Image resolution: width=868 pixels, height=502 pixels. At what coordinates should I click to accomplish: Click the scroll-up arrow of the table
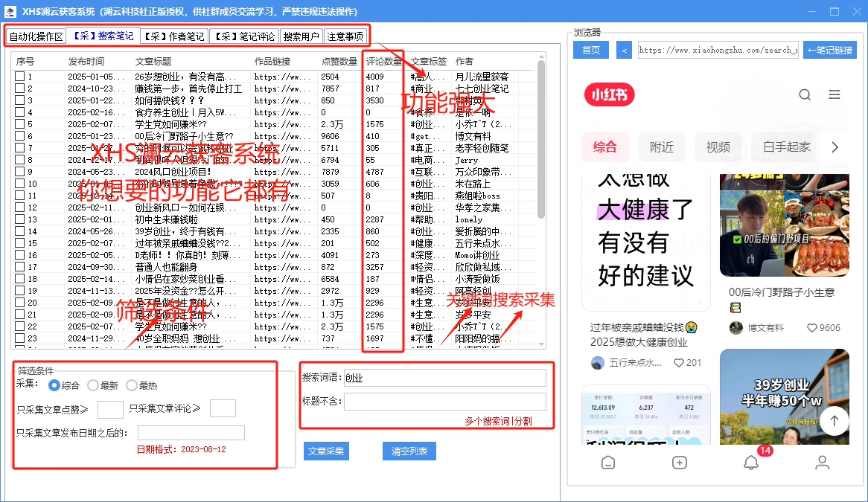click(x=541, y=57)
